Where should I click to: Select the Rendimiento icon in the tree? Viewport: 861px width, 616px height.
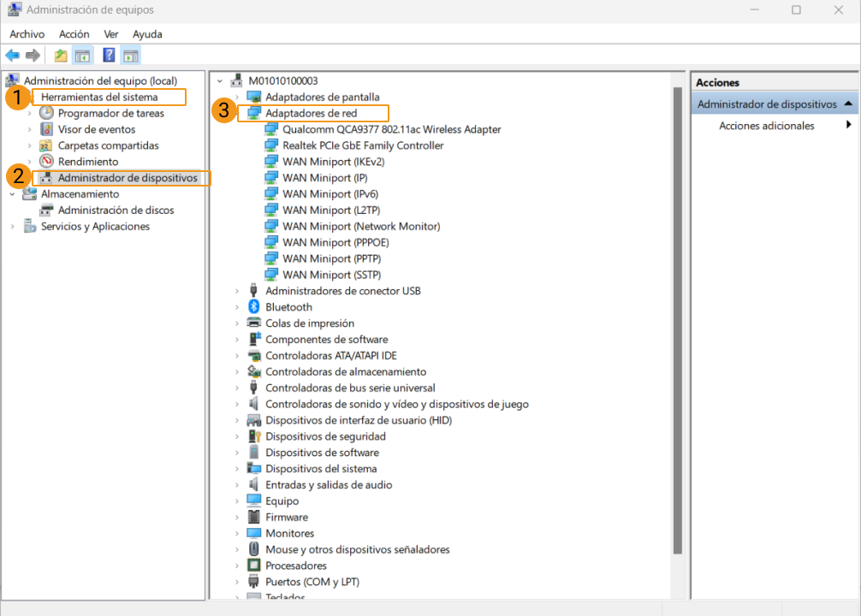[x=46, y=162]
